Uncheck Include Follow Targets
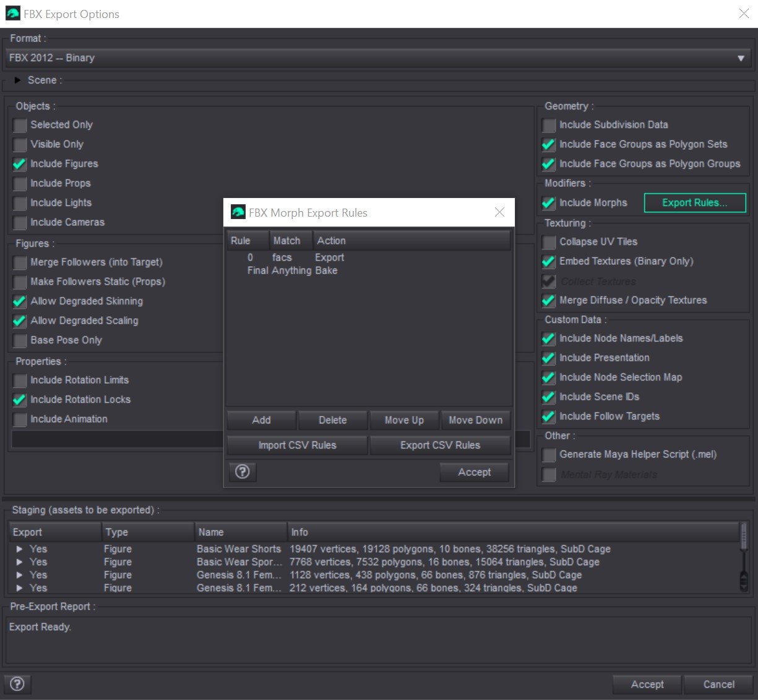 [549, 417]
